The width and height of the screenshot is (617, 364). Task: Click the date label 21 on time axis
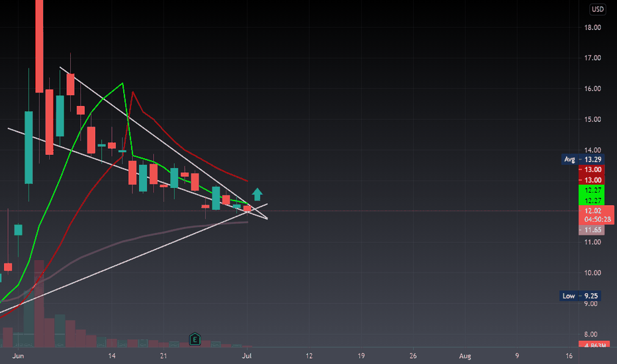(x=164, y=356)
